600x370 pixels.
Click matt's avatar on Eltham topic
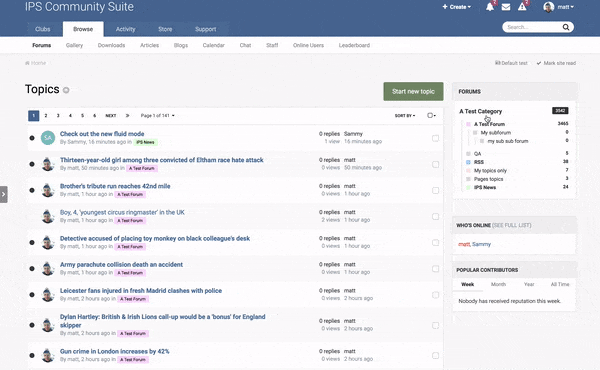[48, 164]
